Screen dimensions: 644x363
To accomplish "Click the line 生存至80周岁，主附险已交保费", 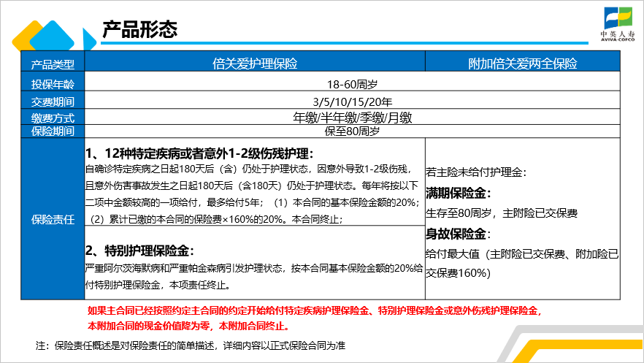I will [502, 213].
